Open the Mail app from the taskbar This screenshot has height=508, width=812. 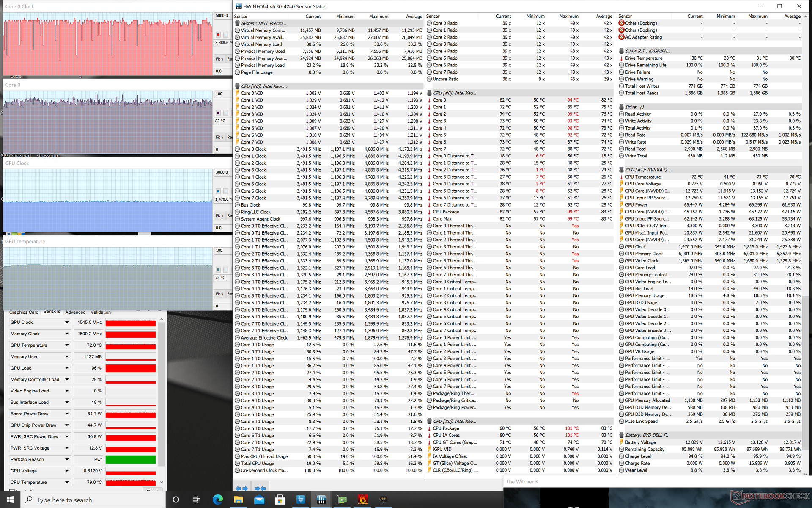pyautogui.click(x=259, y=500)
